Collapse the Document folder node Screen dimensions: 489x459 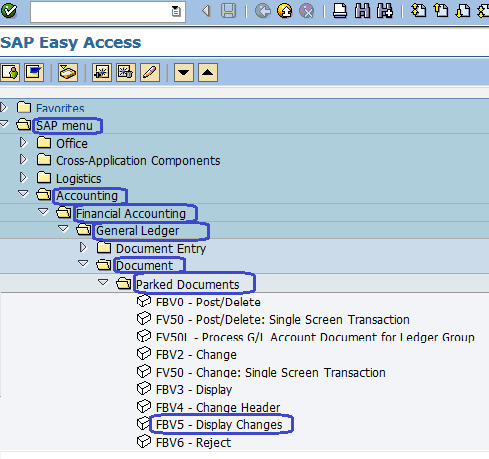pos(83,264)
